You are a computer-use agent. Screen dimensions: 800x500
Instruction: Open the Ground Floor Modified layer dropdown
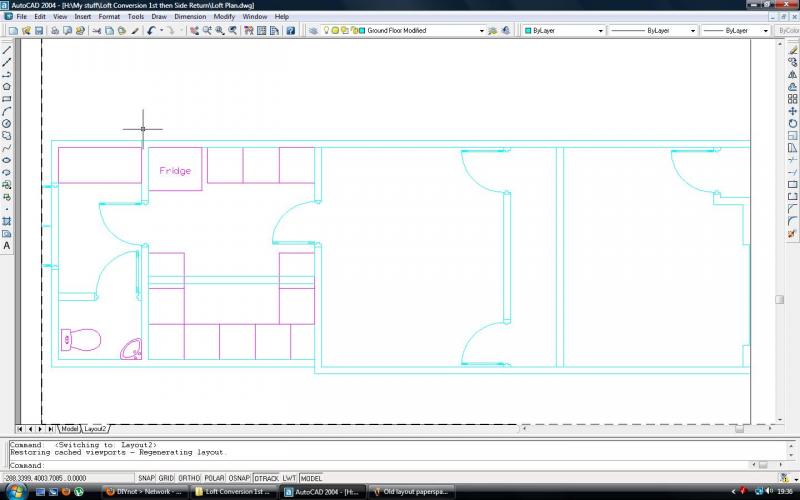click(481, 31)
